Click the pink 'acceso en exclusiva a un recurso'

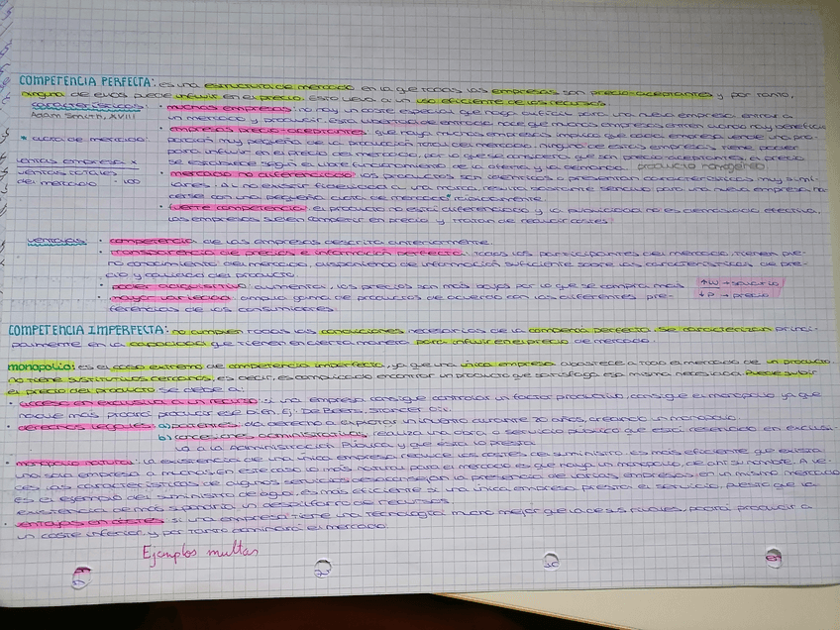coord(139,401)
